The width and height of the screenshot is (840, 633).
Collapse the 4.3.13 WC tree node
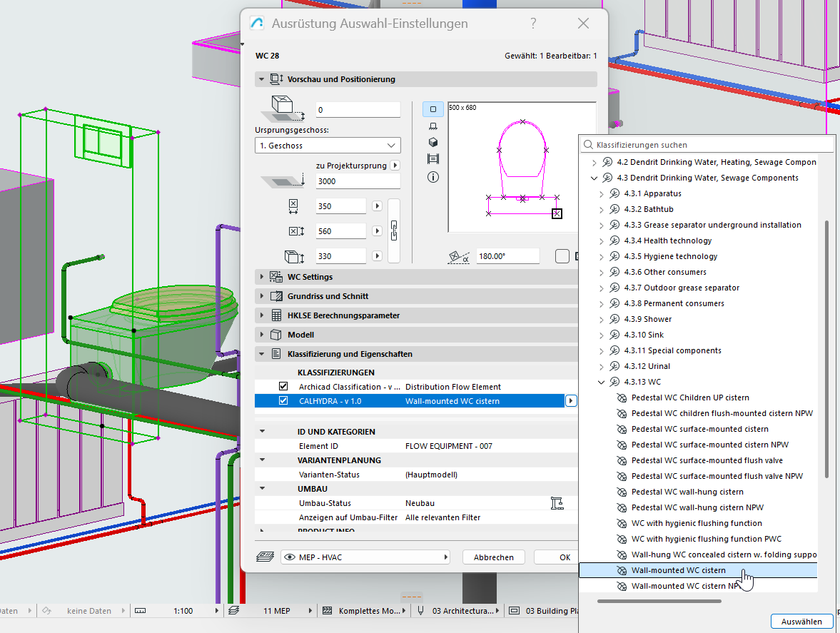tap(601, 382)
